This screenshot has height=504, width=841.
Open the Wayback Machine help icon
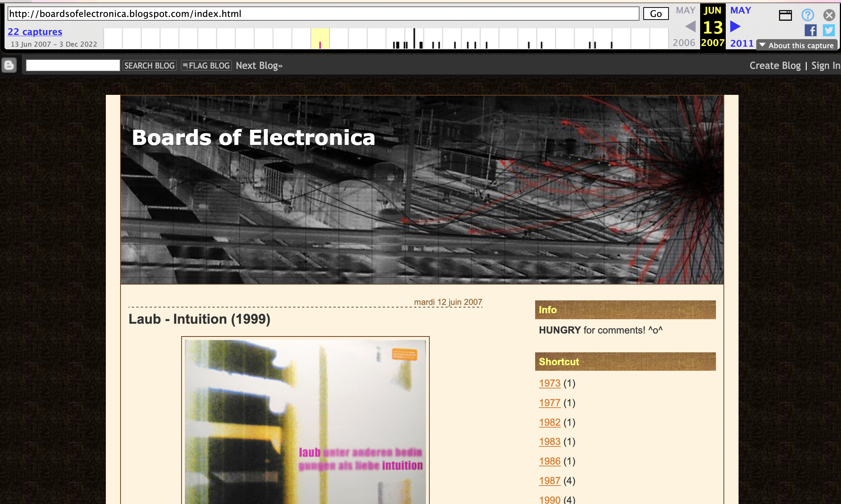(807, 15)
